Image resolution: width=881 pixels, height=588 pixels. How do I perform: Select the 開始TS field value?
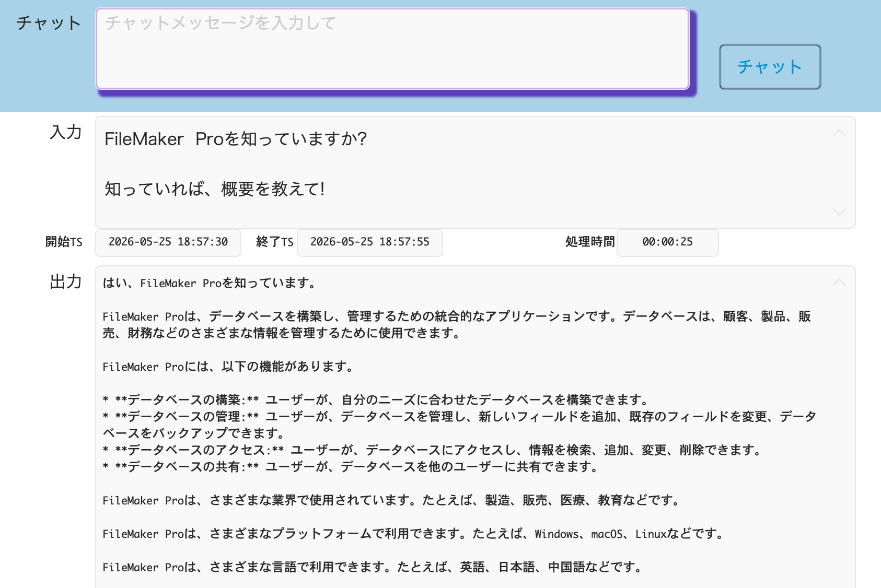tap(168, 242)
